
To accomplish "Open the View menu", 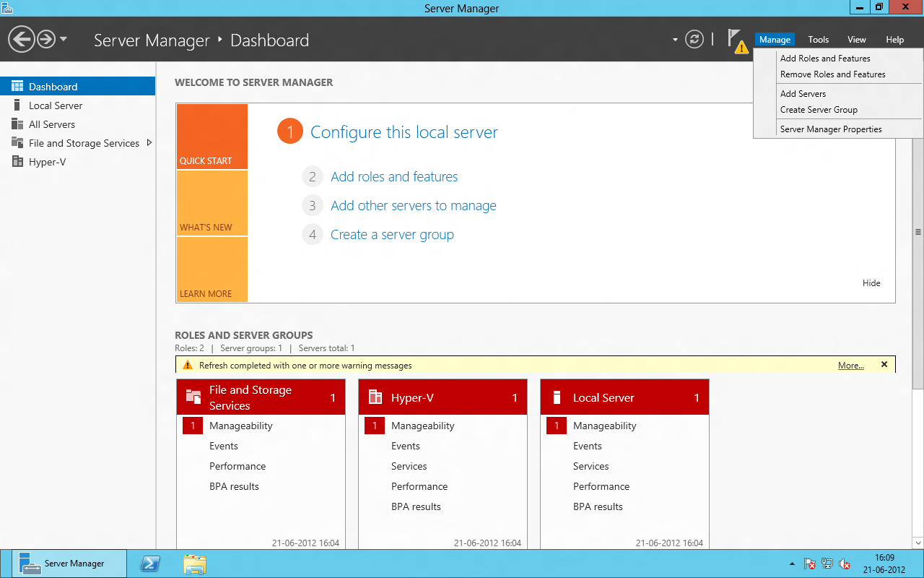I will coord(857,40).
